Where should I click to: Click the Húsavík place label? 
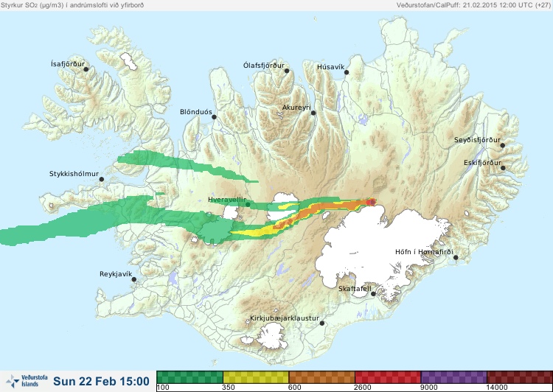pos(331,66)
